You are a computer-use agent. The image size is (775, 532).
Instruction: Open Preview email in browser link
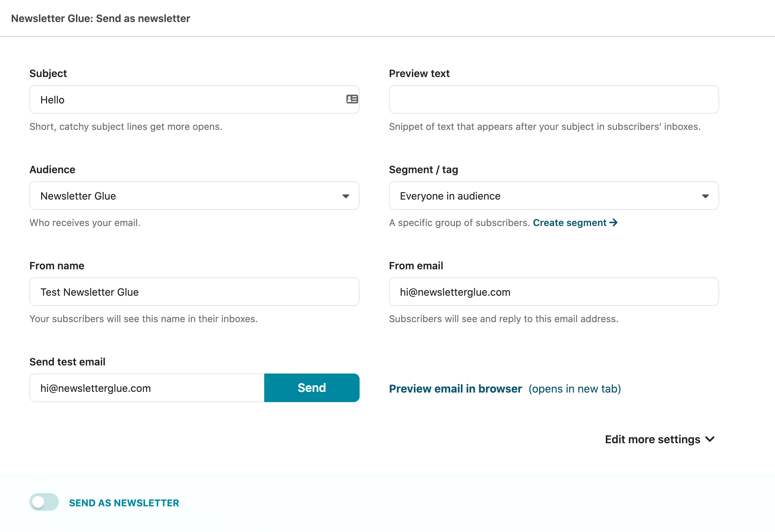coord(455,389)
